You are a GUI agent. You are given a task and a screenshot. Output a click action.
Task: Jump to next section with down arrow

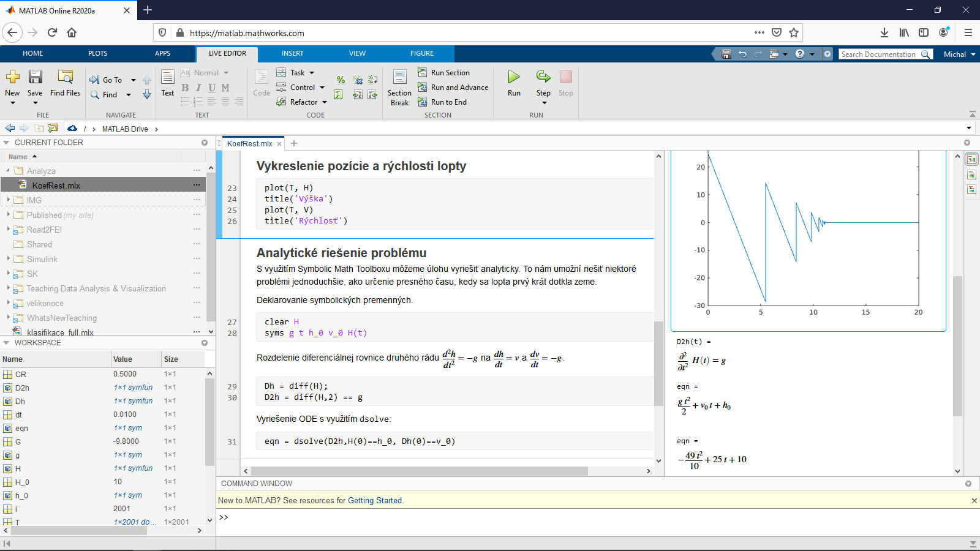[x=147, y=94]
